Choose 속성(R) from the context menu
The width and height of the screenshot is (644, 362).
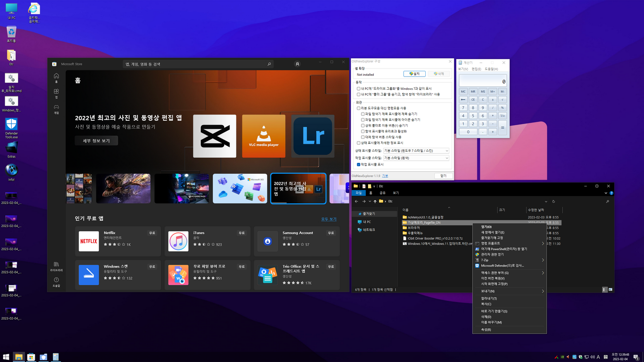[509, 330]
